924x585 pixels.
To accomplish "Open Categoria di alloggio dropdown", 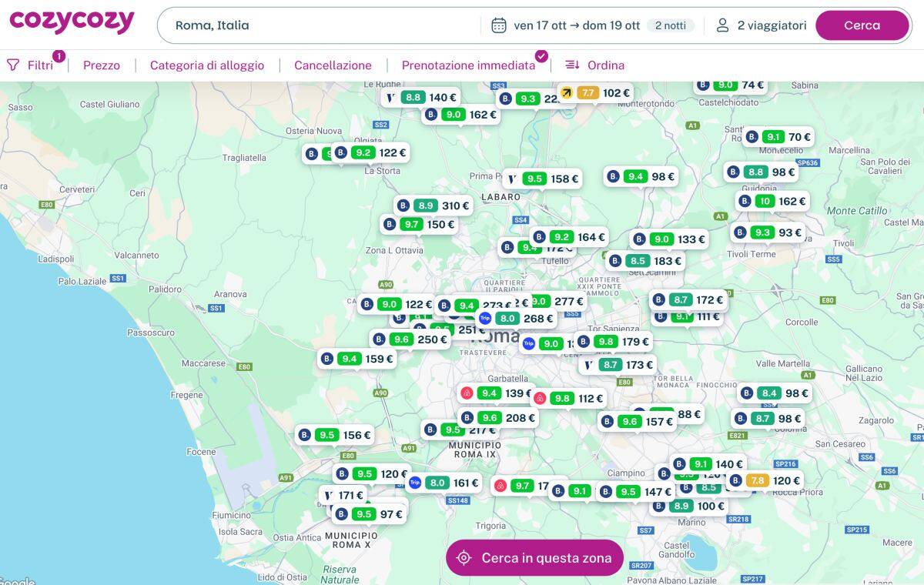I will [207, 65].
